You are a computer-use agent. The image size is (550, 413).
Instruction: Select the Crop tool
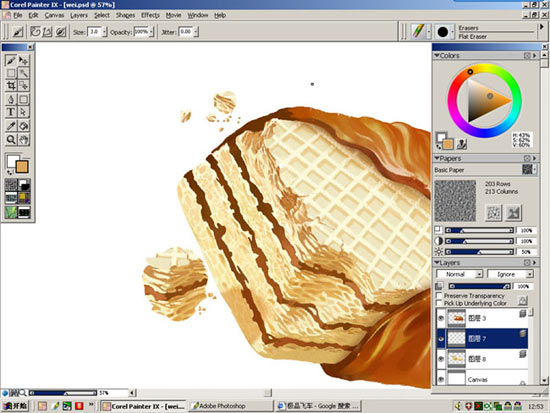pyautogui.click(x=11, y=85)
